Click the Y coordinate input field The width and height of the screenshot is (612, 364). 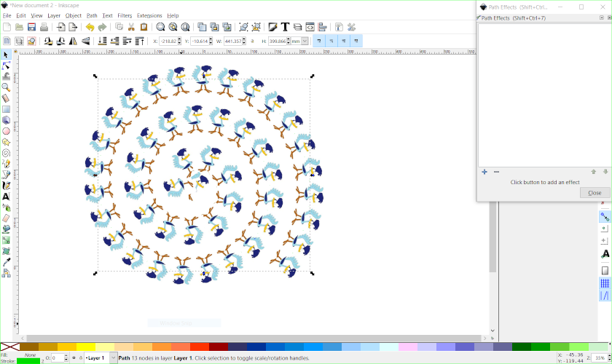click(x=200, y=41)
